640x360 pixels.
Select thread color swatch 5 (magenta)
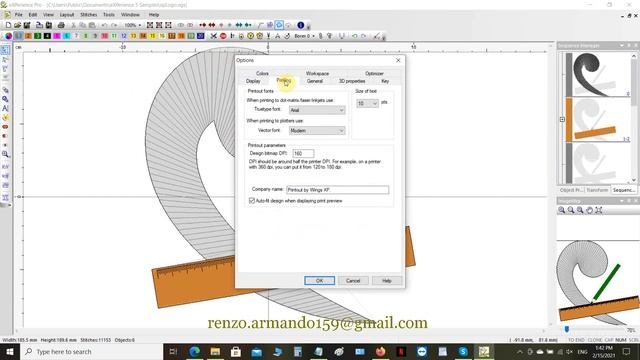pos(57,36)
